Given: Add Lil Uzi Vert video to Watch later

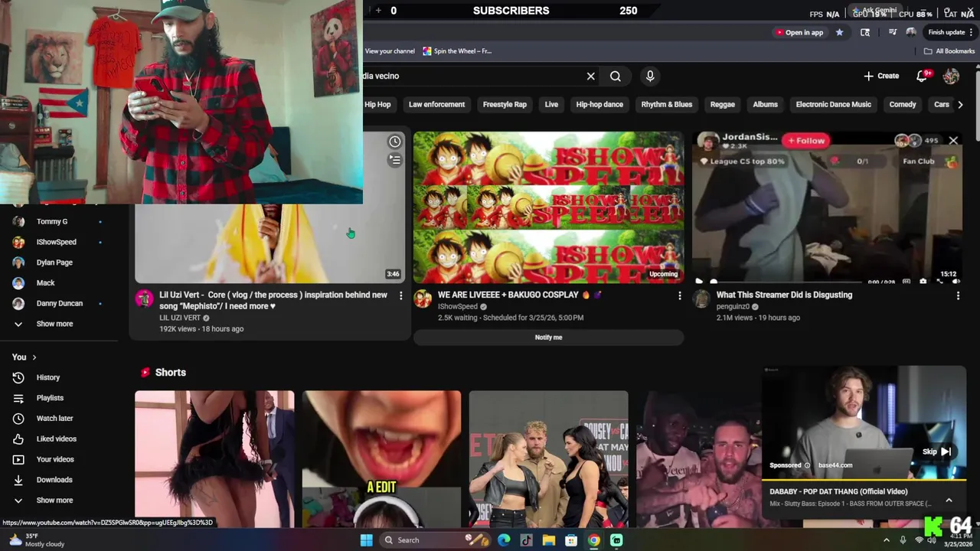Looking at the screenshot, I should (x=394, y=142).
